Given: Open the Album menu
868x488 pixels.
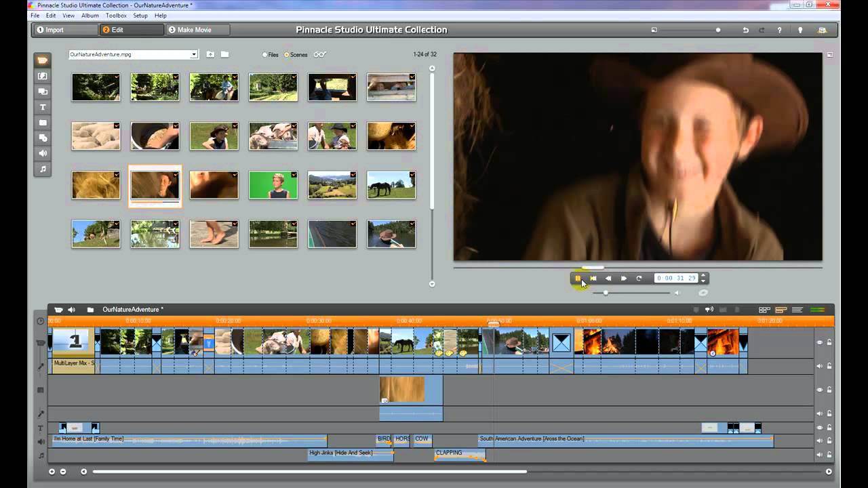Looking at the screenshot, I should click(90, 16).
